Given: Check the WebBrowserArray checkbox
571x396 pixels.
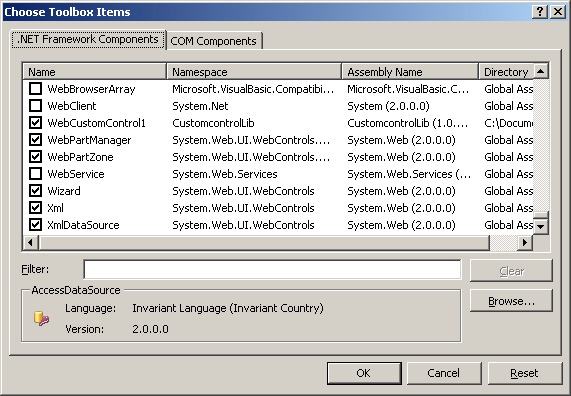Looking at the screenshot, I should [x=35, y=89].
